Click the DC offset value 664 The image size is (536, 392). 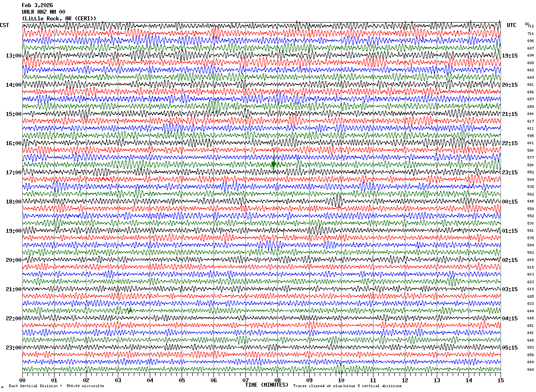point(531,362)
